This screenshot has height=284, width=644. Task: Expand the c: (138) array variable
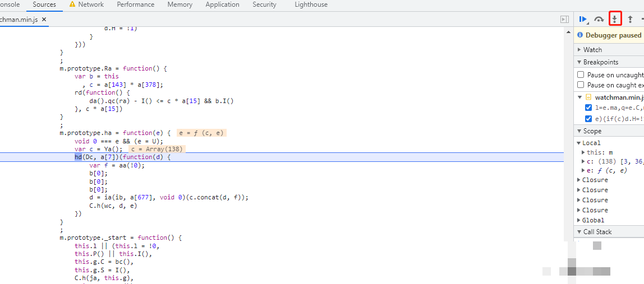coord(583,161)
